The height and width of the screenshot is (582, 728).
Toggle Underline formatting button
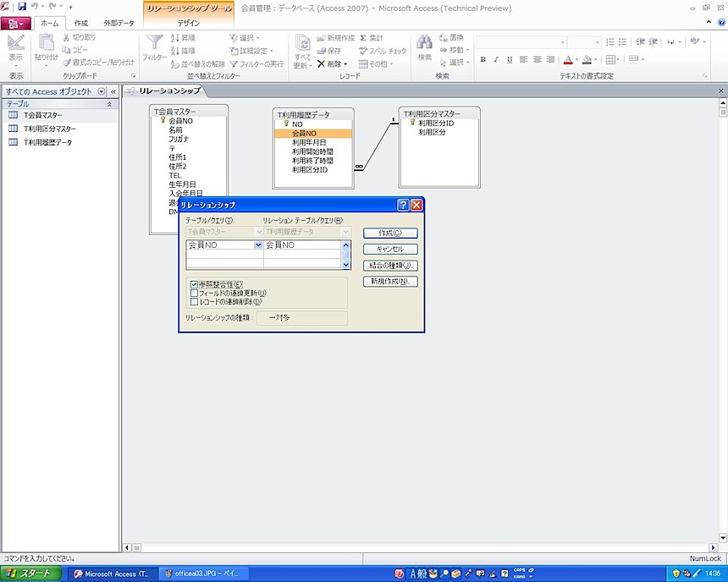pyautogui.click(x=510, y=59)
